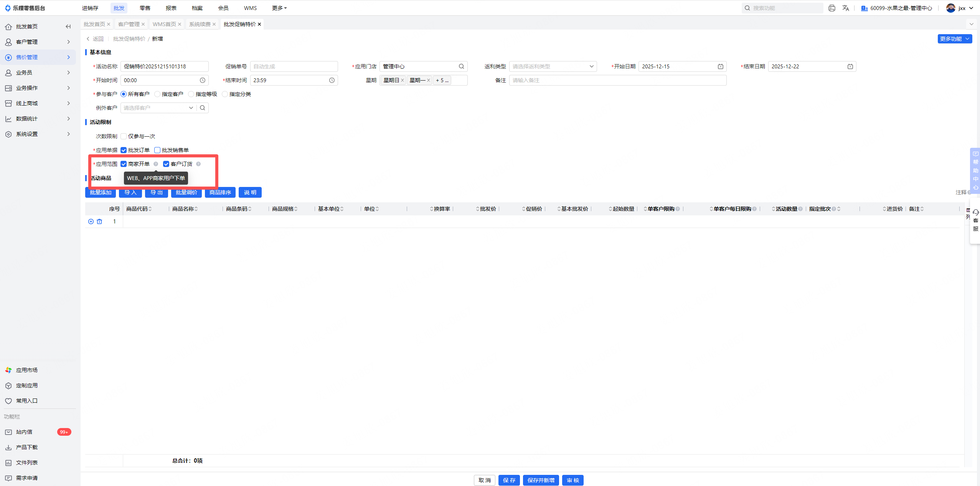Click help icon next to 客户订货

198,164
